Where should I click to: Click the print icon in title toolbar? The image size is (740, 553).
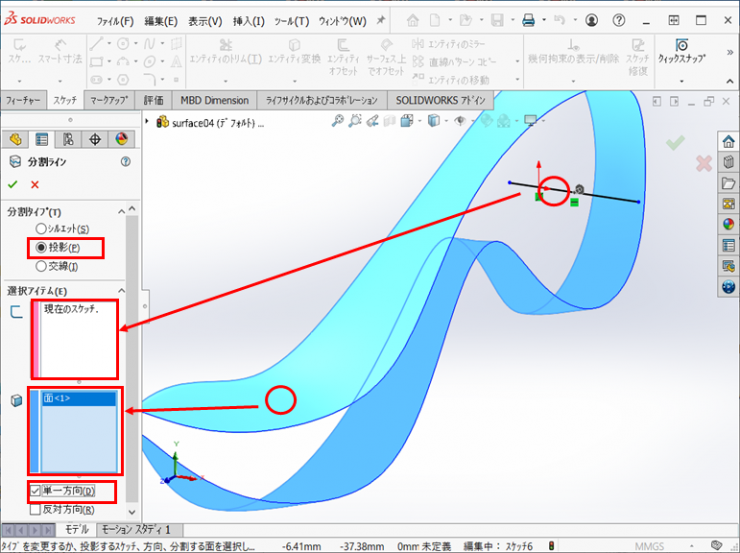530,20
